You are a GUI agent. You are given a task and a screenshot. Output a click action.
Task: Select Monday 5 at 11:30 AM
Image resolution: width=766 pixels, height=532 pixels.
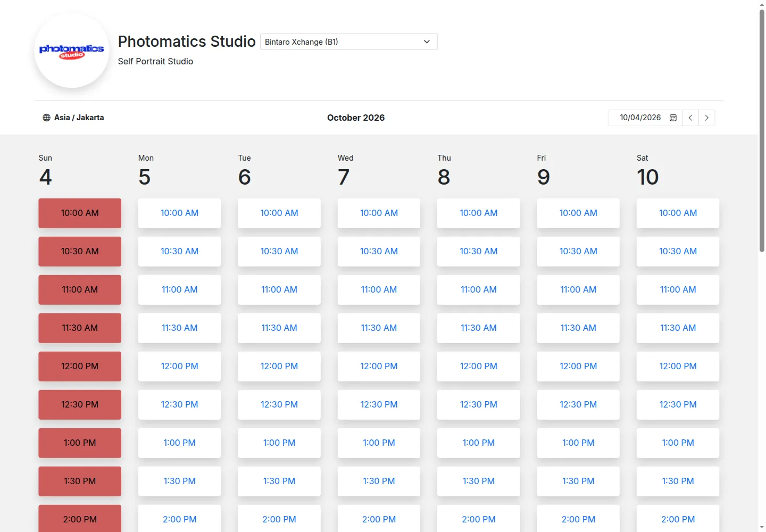(x=179, y=328)
